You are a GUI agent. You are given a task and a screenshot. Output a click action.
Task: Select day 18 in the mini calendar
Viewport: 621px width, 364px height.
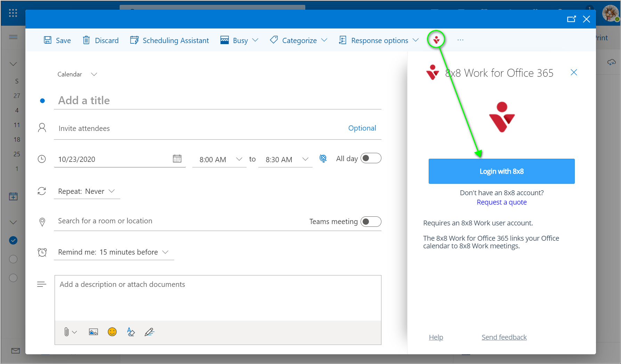pyautogui.click(x=17, y=140)
